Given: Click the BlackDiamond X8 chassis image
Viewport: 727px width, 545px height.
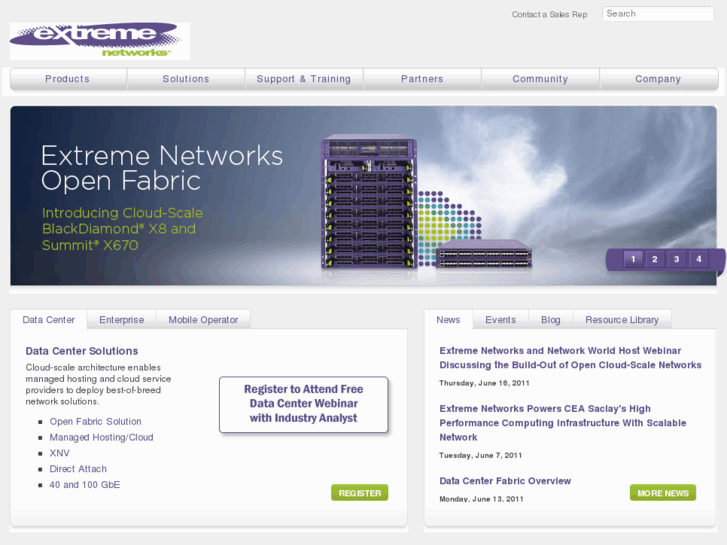Looking at the screenshot, I should pyautogui.click(x=369, y=201).
